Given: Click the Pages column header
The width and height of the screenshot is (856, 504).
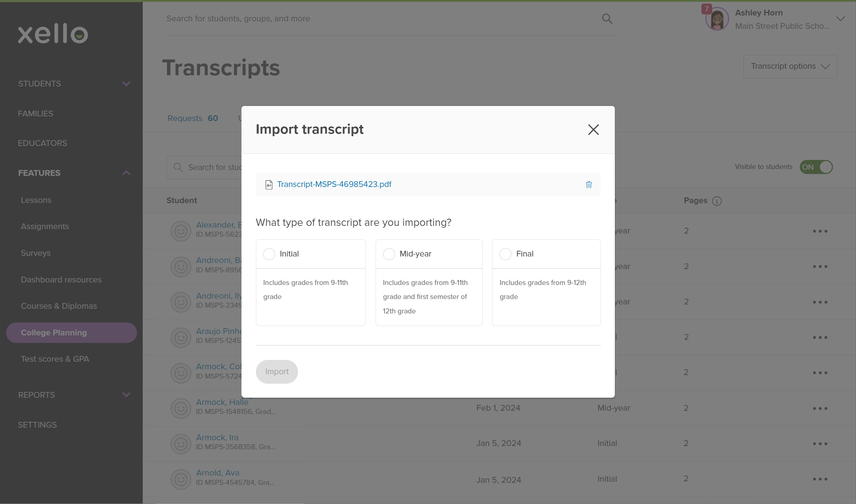Looking at the screenshot, I should point(696,200).
